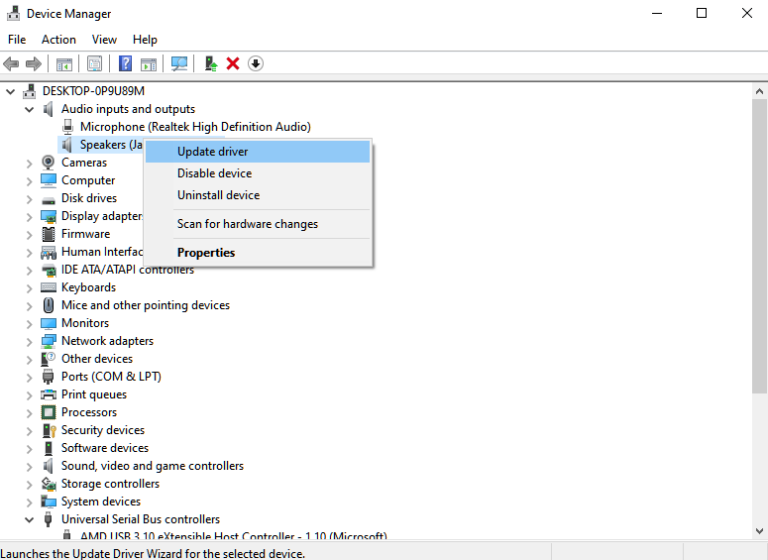Select Disable device in the context menu
The width and height of the screenshot is (768, 560).
click(214, 173)
